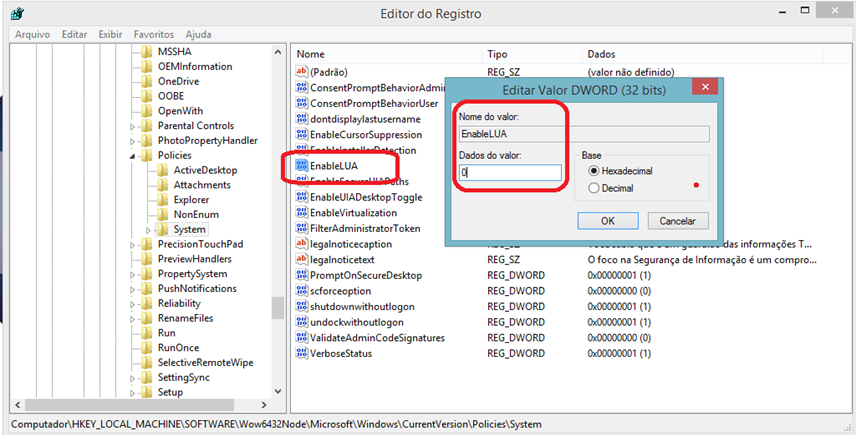Image resolution: width=856 pixels, height=435 pixels.
Task: Click the undockwithoutlogon DWORD icon
Action: tap(301, 322)
